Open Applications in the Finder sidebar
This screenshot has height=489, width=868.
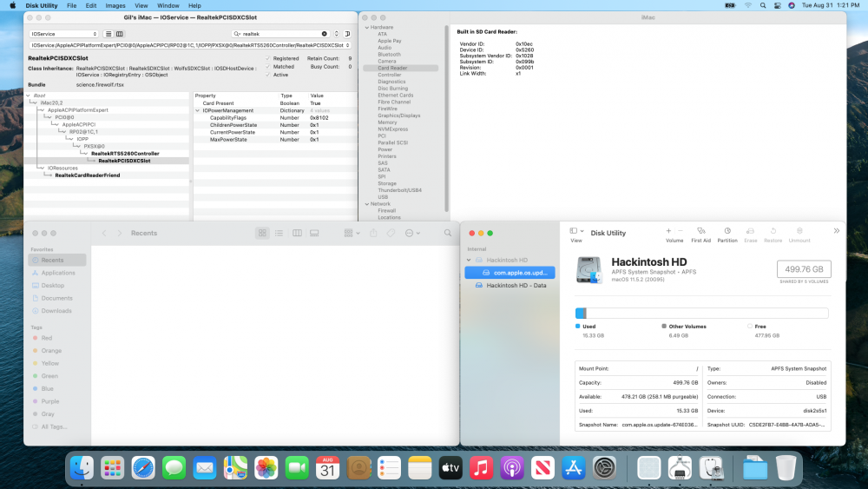(57, 273)
